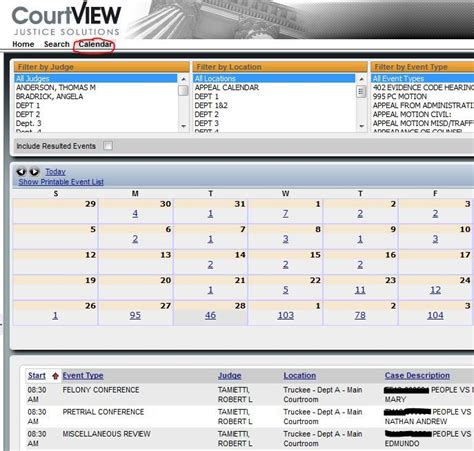Open the Search menu item

tap(57, 44)
